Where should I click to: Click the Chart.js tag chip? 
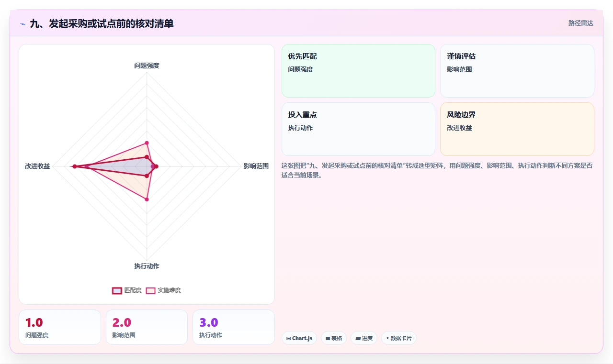tap(299, 338)
